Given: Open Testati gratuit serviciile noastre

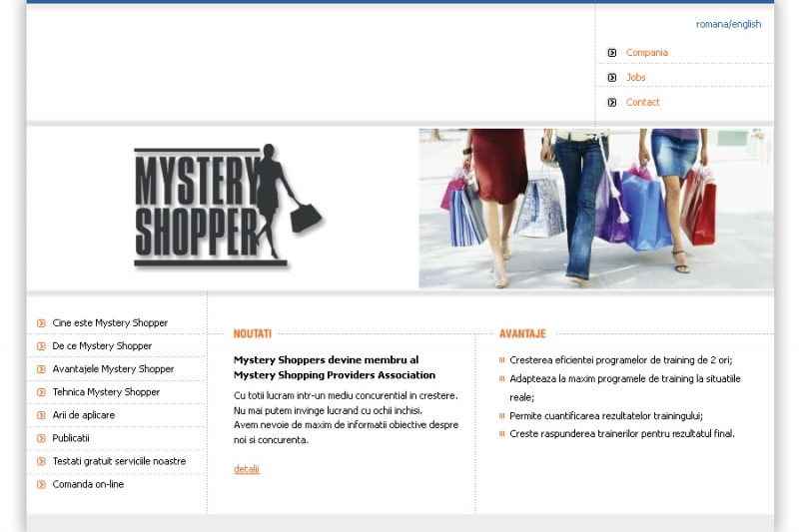Looking at the screenshot, I should 119,461.
